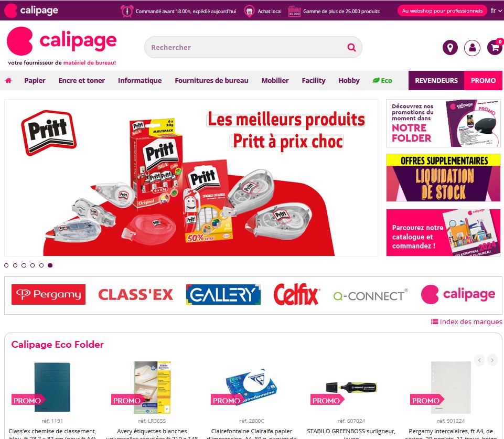Click the search magnifier icon
Viewport: 504px width, 439px height.
click(351, 48)
